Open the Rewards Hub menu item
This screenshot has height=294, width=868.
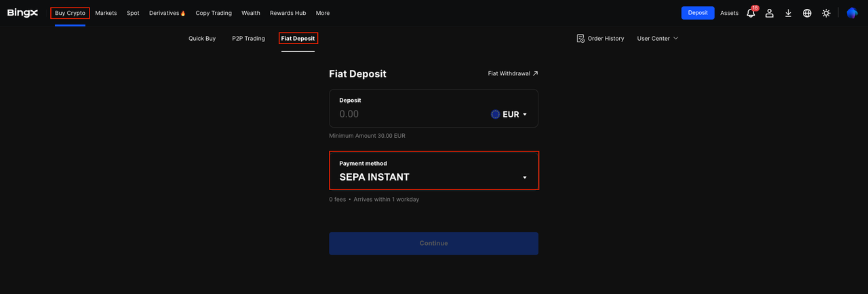pos(288,13)
